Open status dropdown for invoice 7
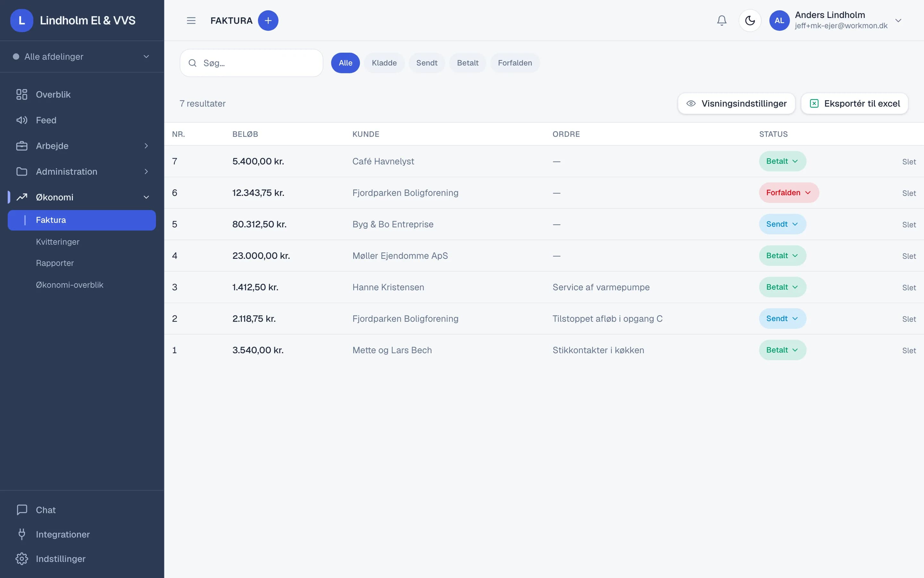The image size is (924, 578). 782,161
